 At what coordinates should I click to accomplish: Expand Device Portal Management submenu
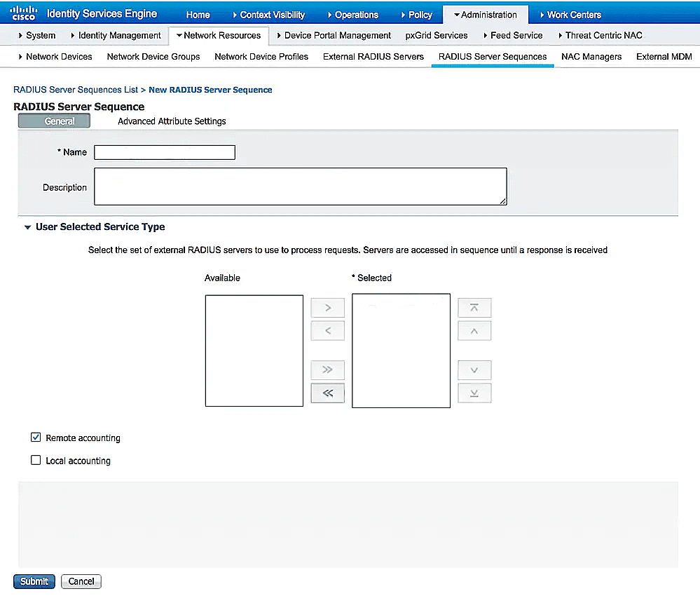pyautogui.click(x=334, y=35)
